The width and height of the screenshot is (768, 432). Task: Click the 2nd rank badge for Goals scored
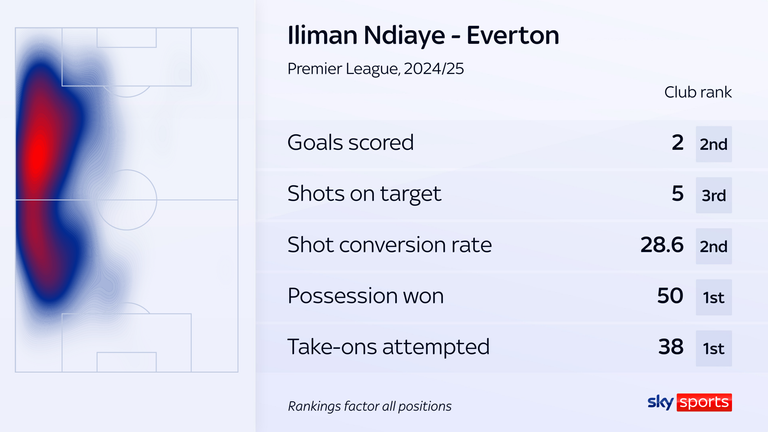click(714, 144)
